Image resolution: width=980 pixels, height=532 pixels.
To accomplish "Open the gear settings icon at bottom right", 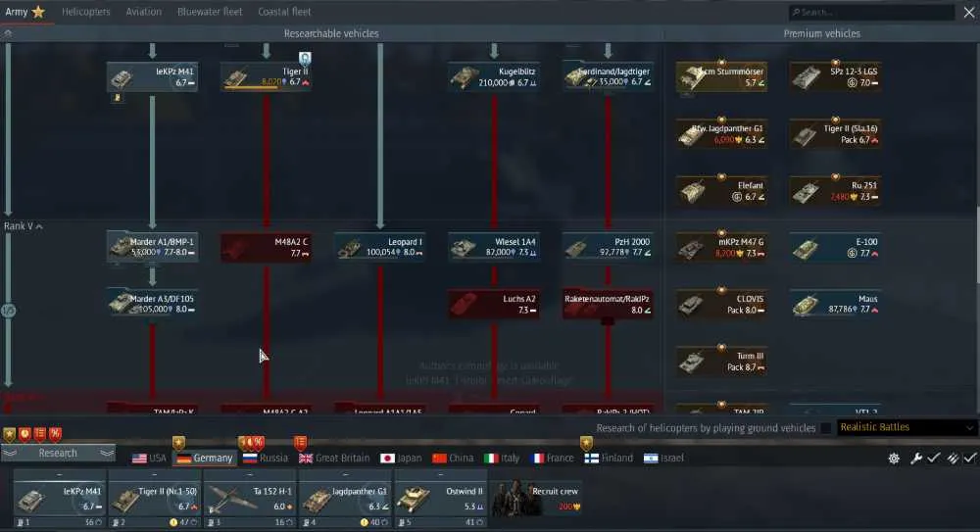I will [894, 459].
